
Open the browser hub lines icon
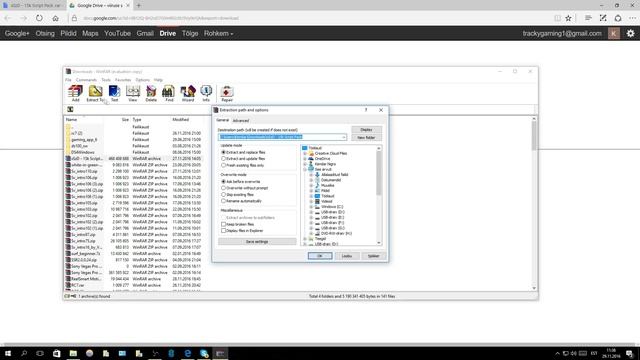click(x=588, y=18)
